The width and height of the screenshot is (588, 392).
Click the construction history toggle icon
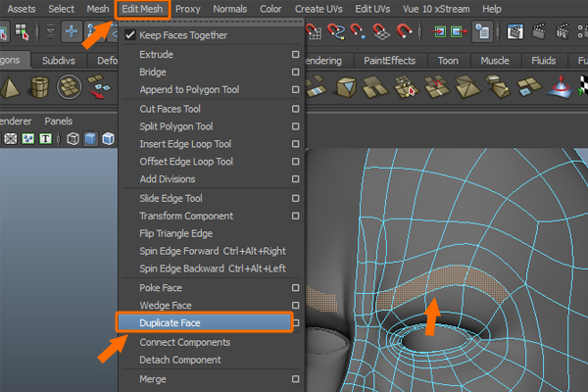click(482, 33)
